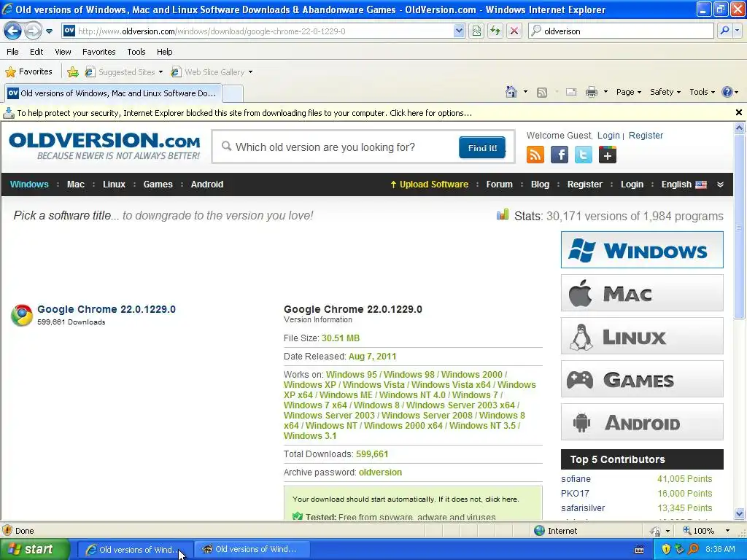Open the Page dropdown menu

coord(628,92)
